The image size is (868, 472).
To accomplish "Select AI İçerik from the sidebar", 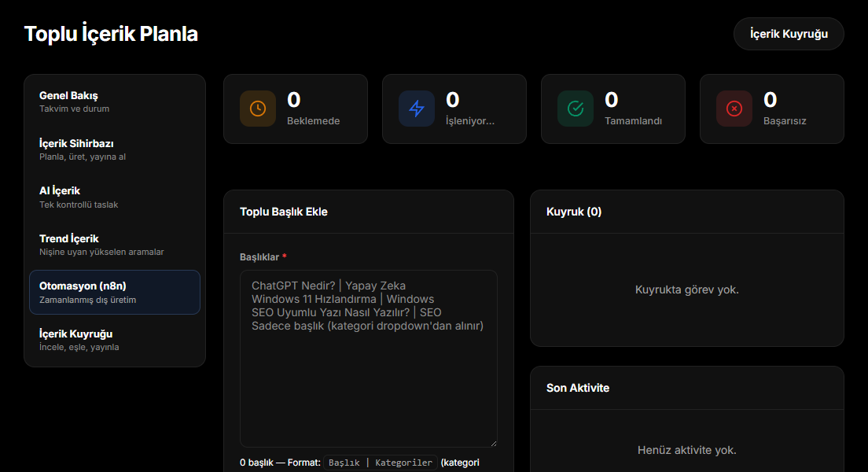I will coord(115,197).
